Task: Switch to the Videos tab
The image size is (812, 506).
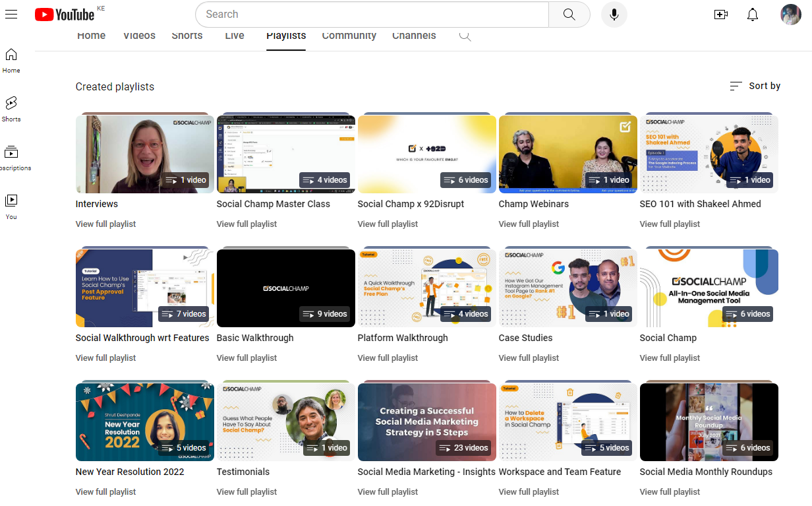Action: (139, 36)
